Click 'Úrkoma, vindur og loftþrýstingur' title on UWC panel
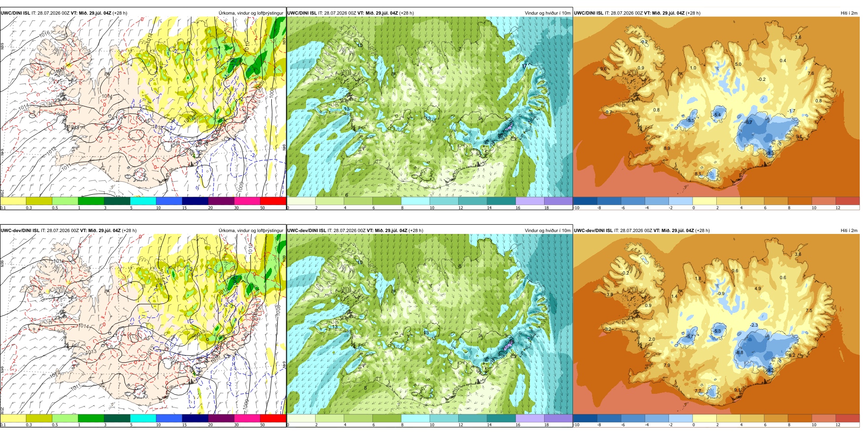 251,13
